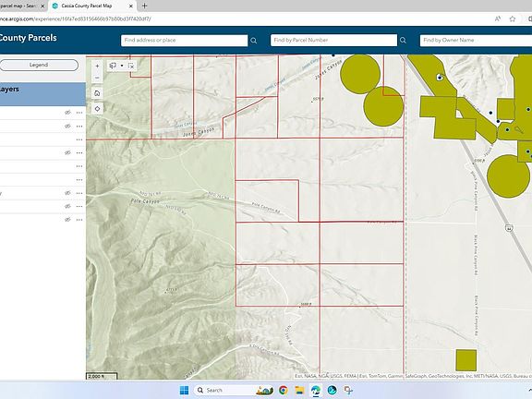Start Read Aloud from address bar
The image size is (532, 399).
498,19
